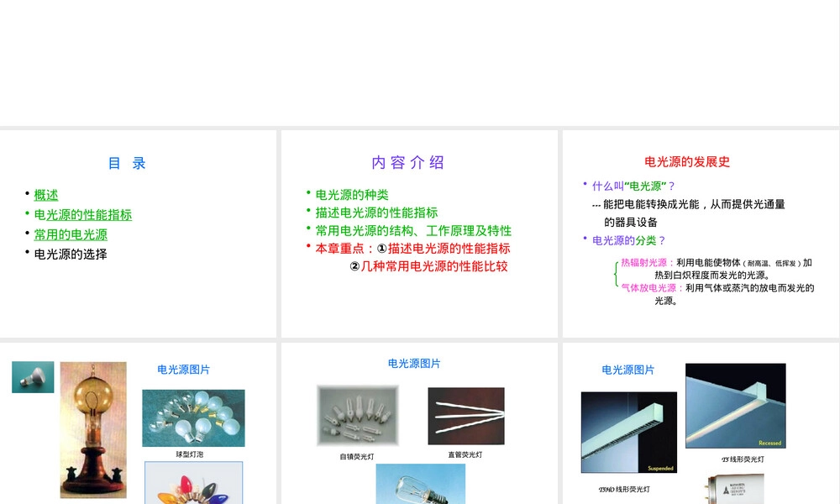Select the 直管荧光灯 caption

pyautogui.click(x=465, y=454)
